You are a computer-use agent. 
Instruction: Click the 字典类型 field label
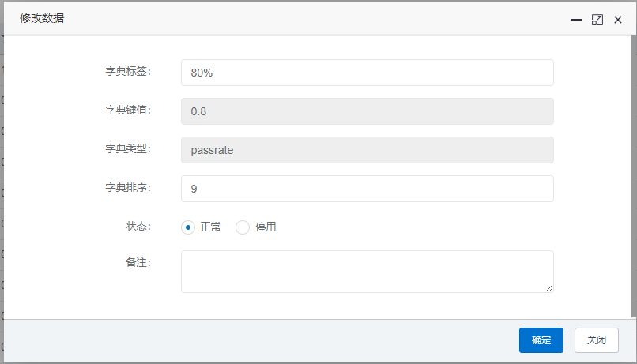coord(128,149)
